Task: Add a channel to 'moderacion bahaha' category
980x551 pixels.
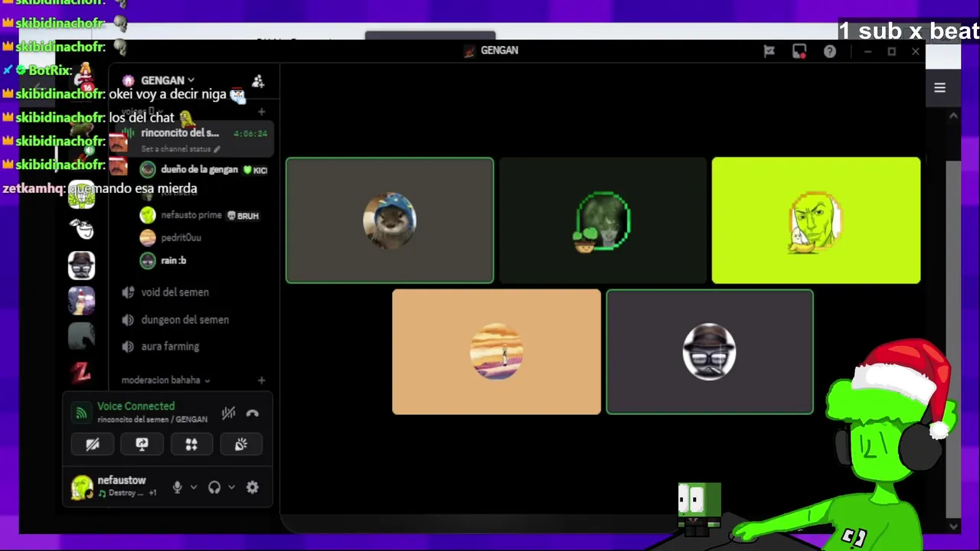Action: (261, 380)
